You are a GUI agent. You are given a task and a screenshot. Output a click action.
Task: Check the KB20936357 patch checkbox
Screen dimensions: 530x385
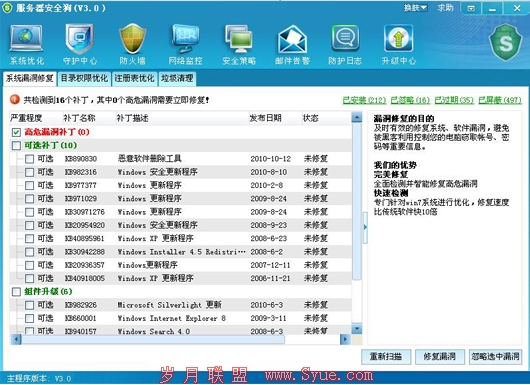[29, 265]
